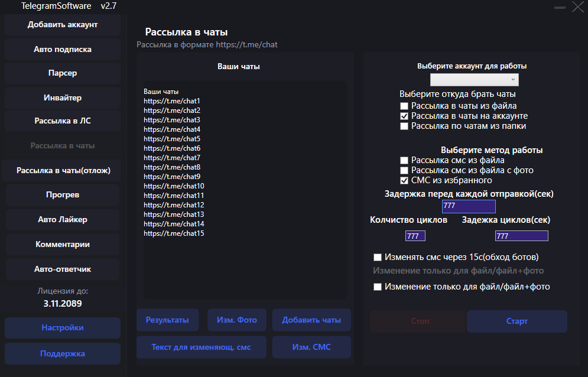Go to Авто подписка
Screen dimensions: 588x377
click(63, 49)
